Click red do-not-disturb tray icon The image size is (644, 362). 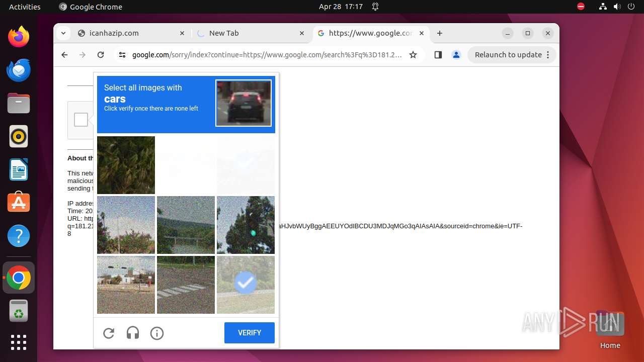(581, 7)
